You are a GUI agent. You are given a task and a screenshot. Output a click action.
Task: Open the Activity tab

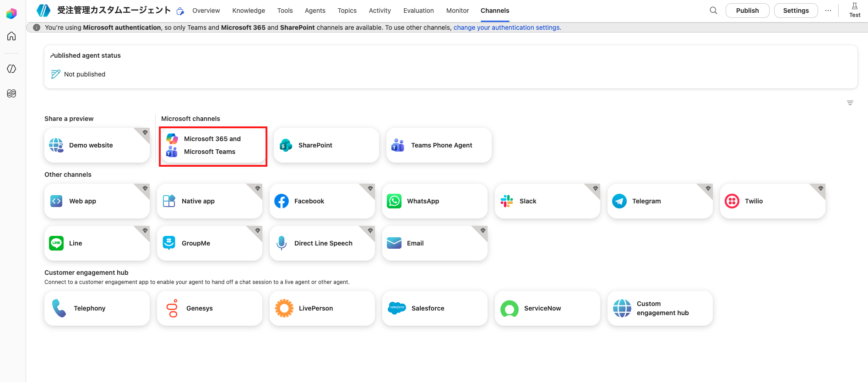pos(380,11)
